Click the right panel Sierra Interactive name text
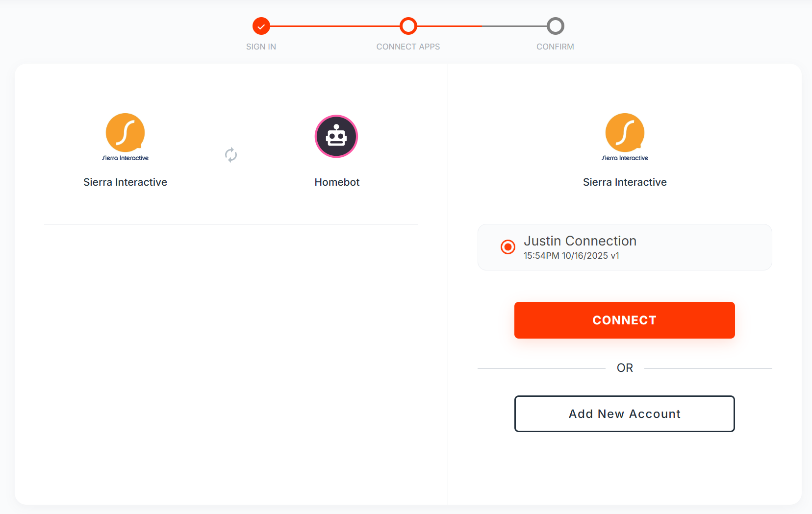812x514 pixels. [x=625, y=182]
